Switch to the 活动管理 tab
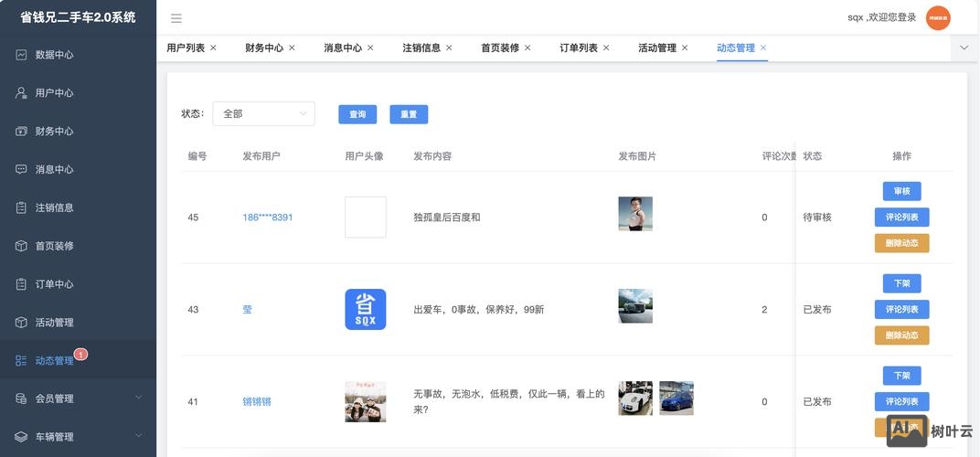The image size is (980, 457). coord(657,48)
